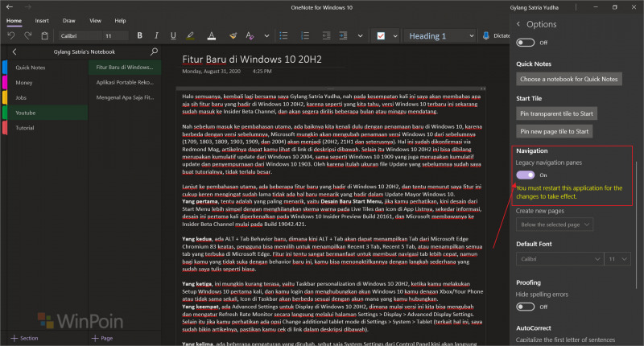The width and height of the screenshot is (644, 346).
Task: Open the Help tab
Action: coord(120,21)
